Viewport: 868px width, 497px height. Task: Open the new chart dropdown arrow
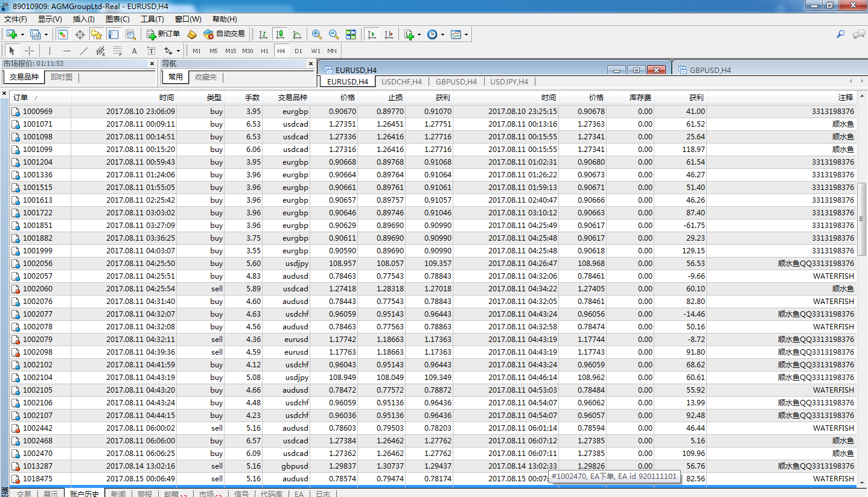(22, 34)
